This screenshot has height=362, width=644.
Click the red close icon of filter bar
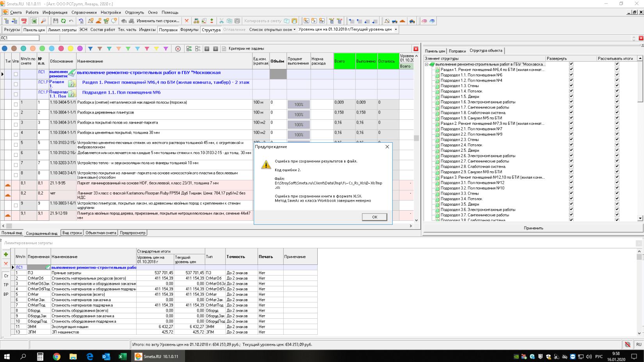click(x=416, y=49)
